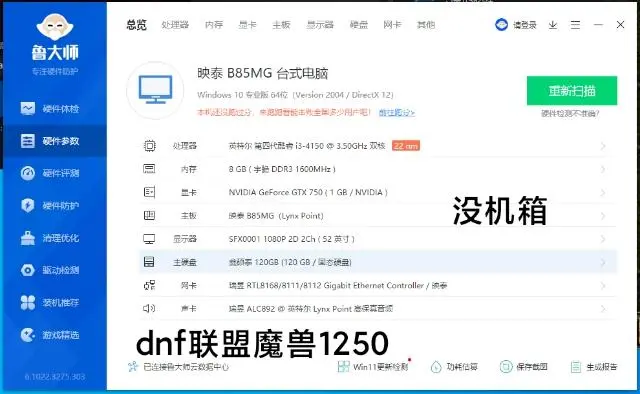Click the Win11更新检测 icon
This screenshot has height=394, width=640.
click(343, 366)
